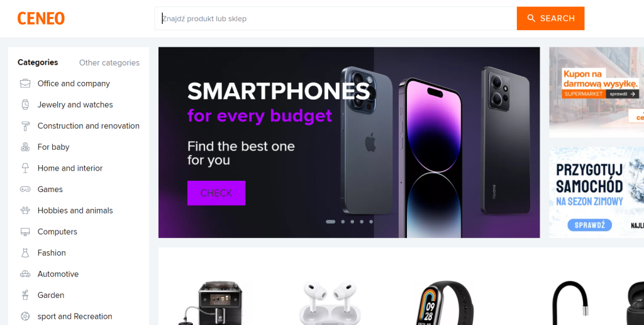
Task: Click the dress icon beside Fashion
Action: [x=25, y=253]
